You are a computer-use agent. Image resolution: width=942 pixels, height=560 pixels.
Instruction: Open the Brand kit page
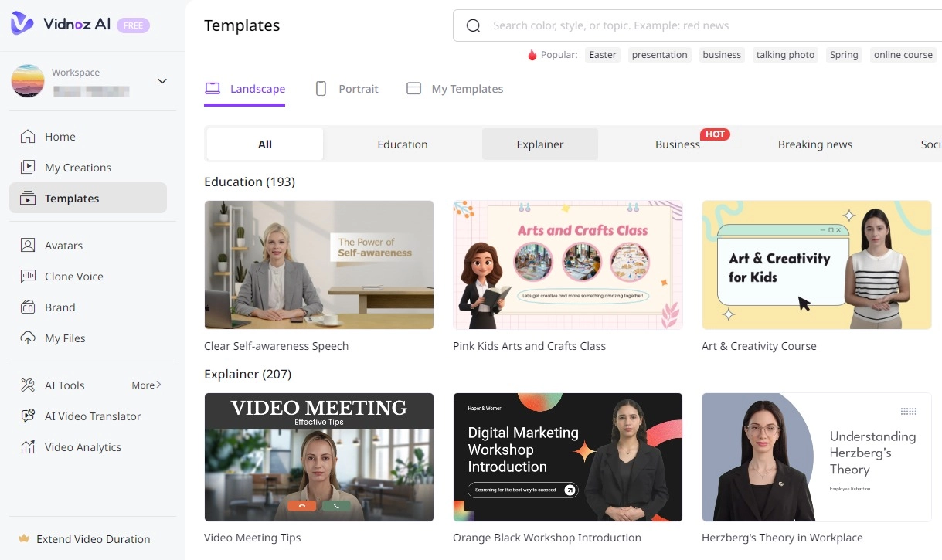[60, 307]
